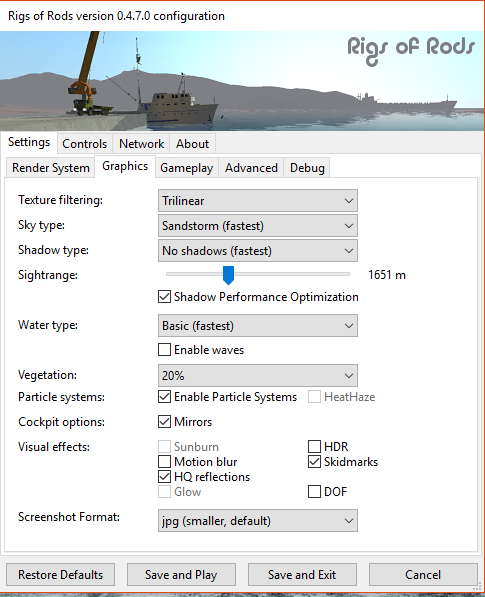Open the Screenshot Format dropdown
Viewport: 485px width, 597px height.
click(x=258, y=520)
